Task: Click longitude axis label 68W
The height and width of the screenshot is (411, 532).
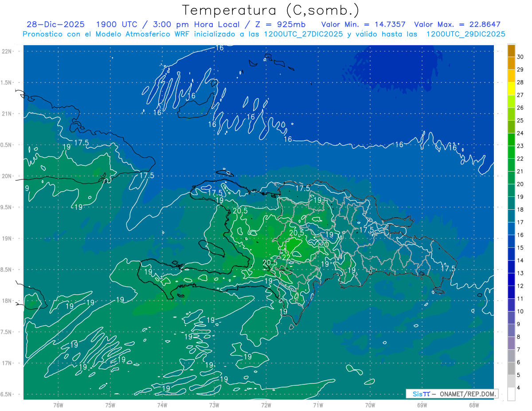Action: pos(474,405)
